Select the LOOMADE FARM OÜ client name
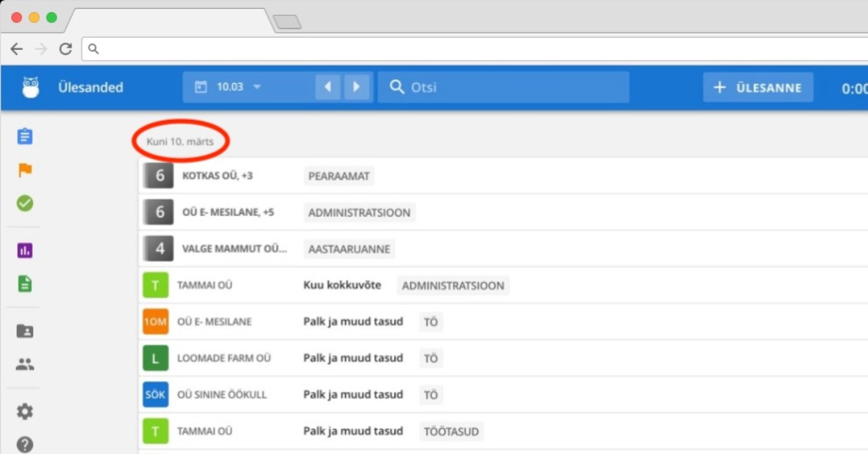The height and width of the screenshot is (454, 868). [x=224, y=359]
